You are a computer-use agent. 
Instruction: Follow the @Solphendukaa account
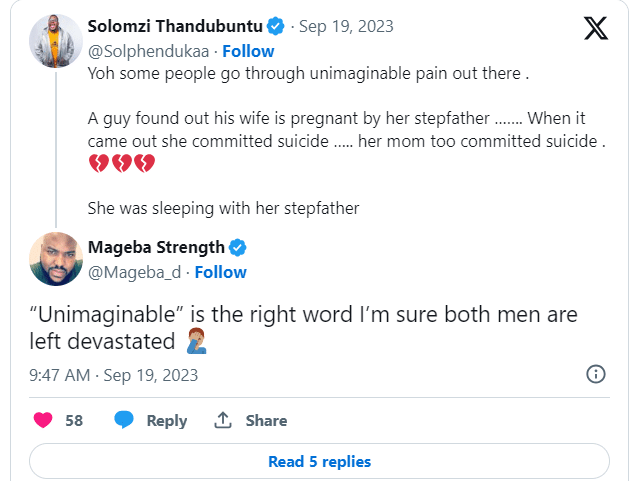[248, 50]
